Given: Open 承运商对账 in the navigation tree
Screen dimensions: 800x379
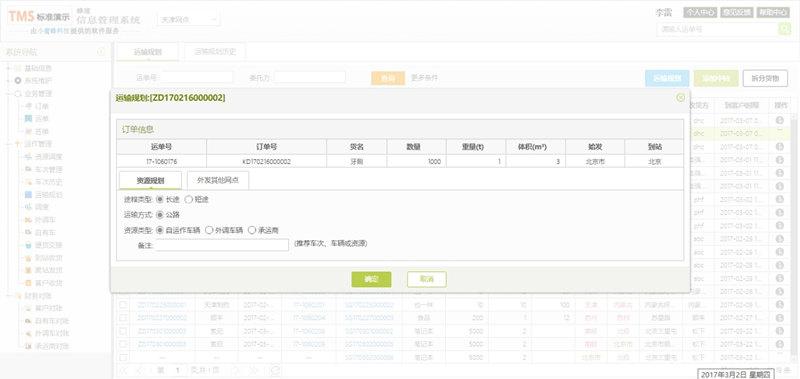Looking at the screenshot, I should pos(52,346).
